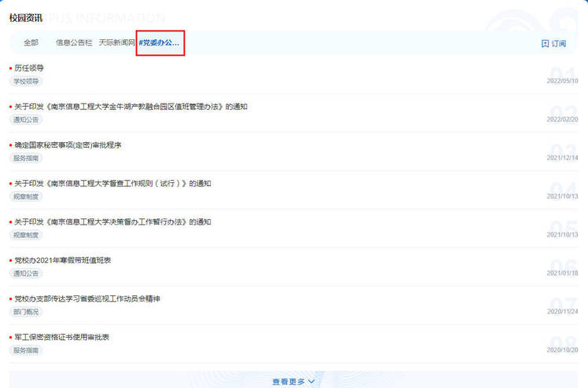Open the 天际新闻网 tab
The image size is (588, 388).
point(116,42)
